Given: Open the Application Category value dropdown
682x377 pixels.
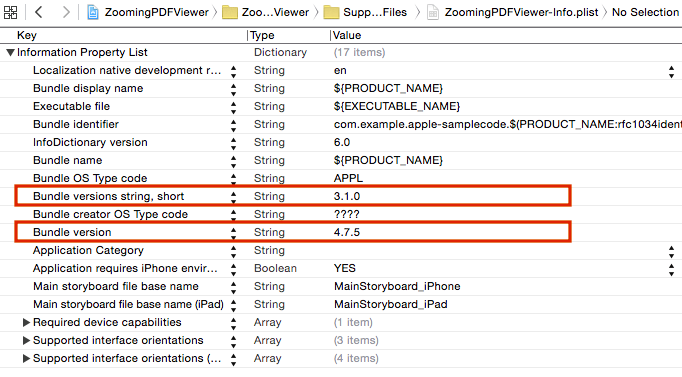Looking at the screenshot, I should (x=672, y=251).
